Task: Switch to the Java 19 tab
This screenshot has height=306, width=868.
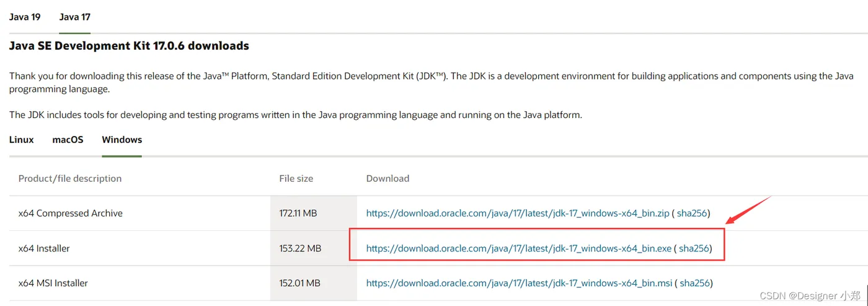Action: point(25,17)
